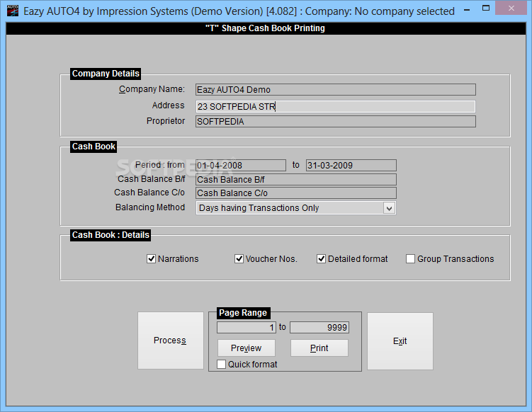Maximize the Eazy AUTO4 window
This screenshot has height=412, width=532.
pyautogui.click(x=486, y=8)
